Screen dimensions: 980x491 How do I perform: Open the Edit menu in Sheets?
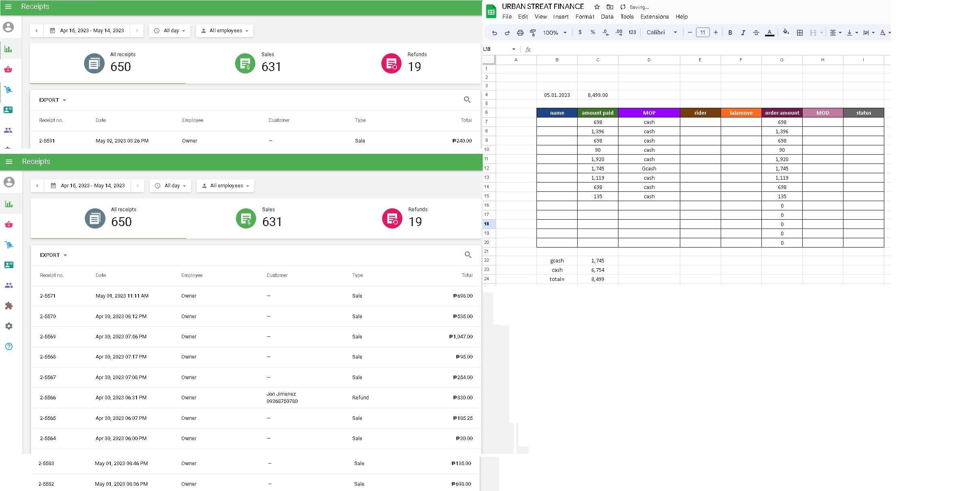point(523,17)
